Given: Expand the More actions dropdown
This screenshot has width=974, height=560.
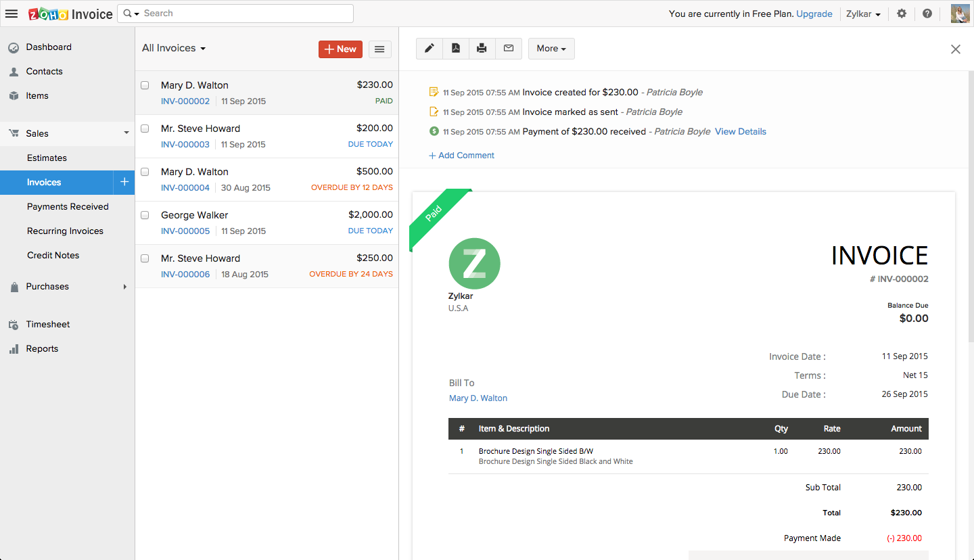Looking at the screenshot, I should click(x=551, y=49).
